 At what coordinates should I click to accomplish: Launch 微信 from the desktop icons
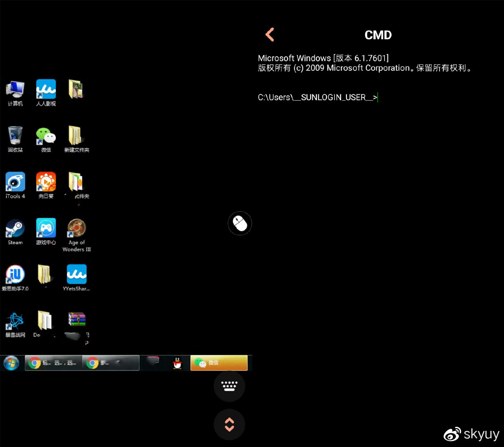coord(46,139)
